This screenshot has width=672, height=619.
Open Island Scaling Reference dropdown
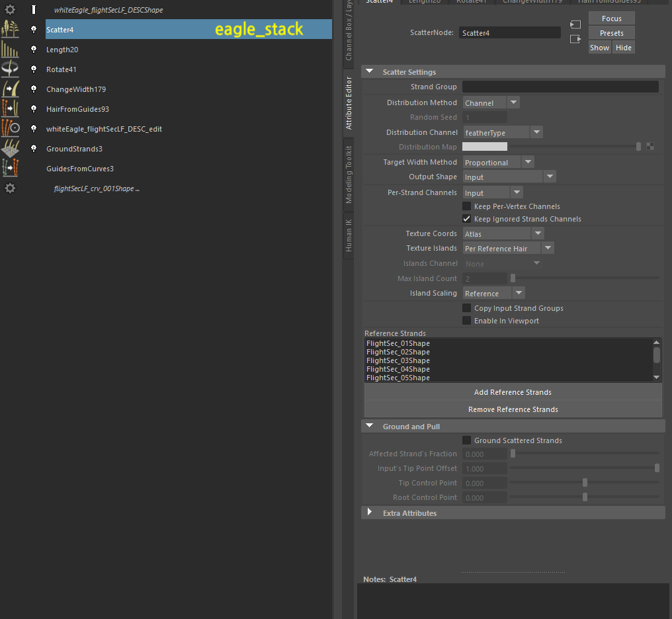click(x=493, y=294)
